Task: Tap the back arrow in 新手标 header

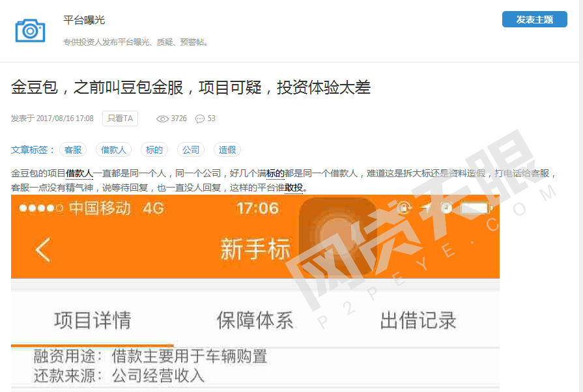Action: click(43, 249)
